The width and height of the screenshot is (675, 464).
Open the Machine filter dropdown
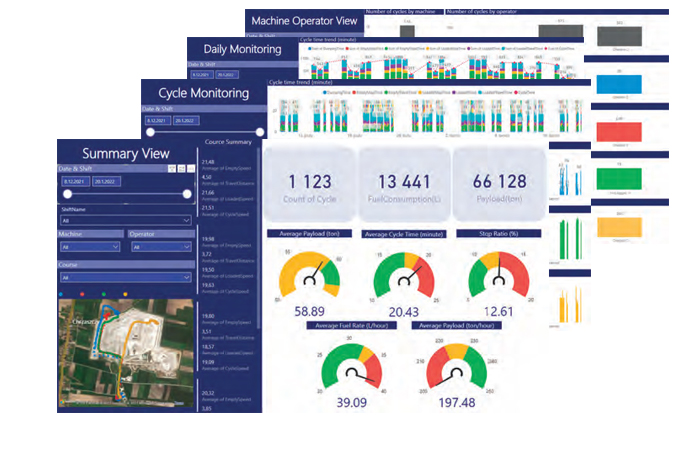(90, 245)
